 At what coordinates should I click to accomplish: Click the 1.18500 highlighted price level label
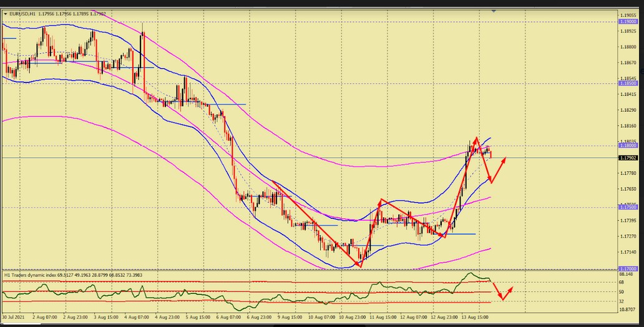(627, 82)
